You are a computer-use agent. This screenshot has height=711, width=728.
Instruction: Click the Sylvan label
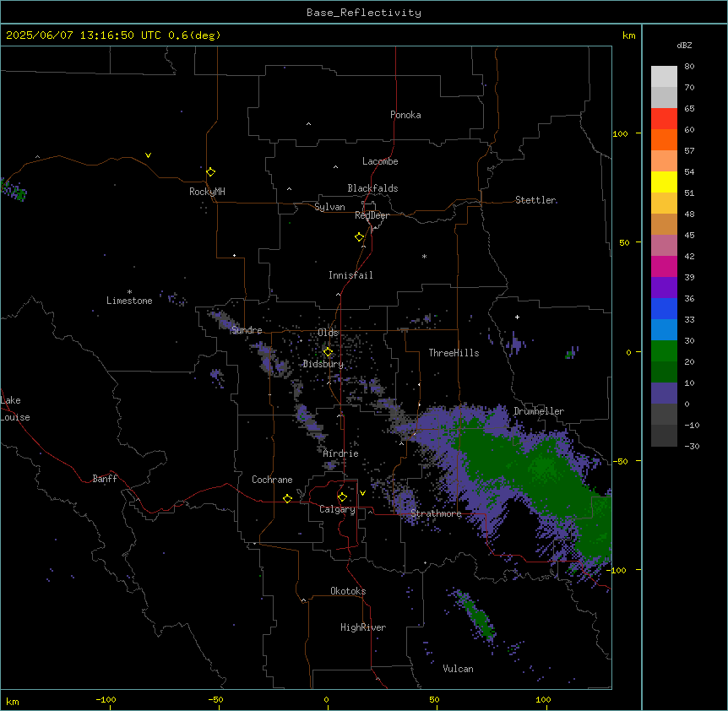(329, 207)
